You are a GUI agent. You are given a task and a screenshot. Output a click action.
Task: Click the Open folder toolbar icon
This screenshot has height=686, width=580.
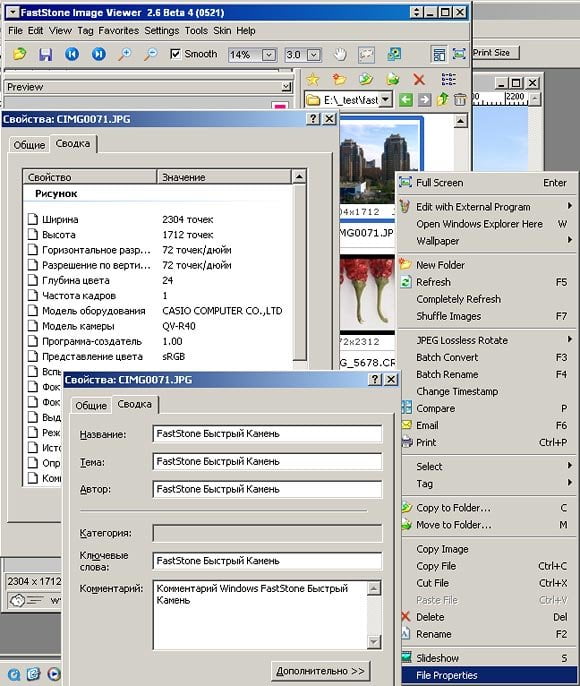pyautogui.click(x=19, y=54)
